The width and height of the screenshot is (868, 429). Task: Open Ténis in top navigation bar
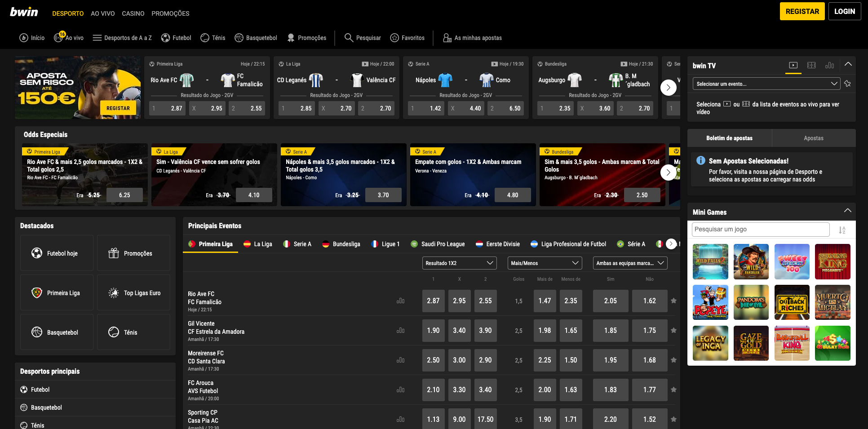click(x=213, y=38)
